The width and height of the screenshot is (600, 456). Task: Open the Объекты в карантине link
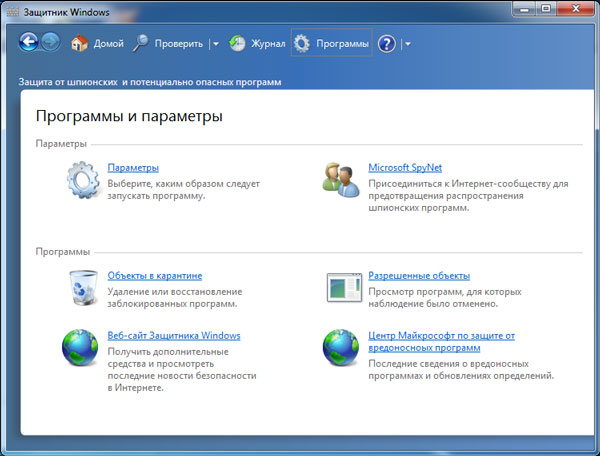pos(155,275)
